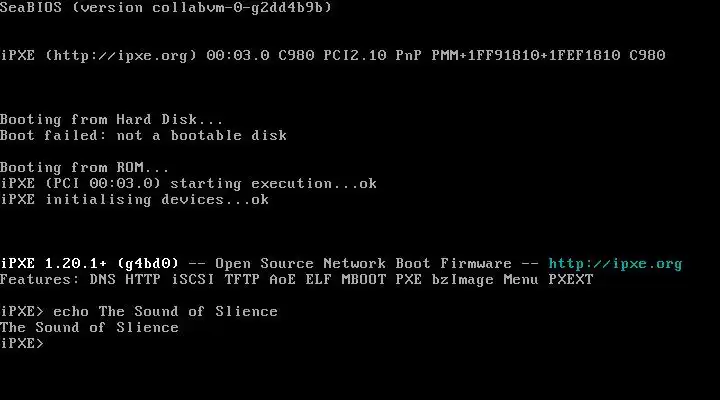Click the 'Booting from ROM...' line
Viewport: 720px width, 400px height.
85,168
